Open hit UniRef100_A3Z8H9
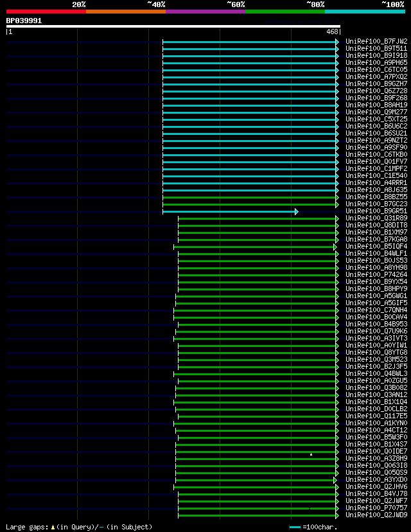The image size is (411, 532). click(376, 458)
